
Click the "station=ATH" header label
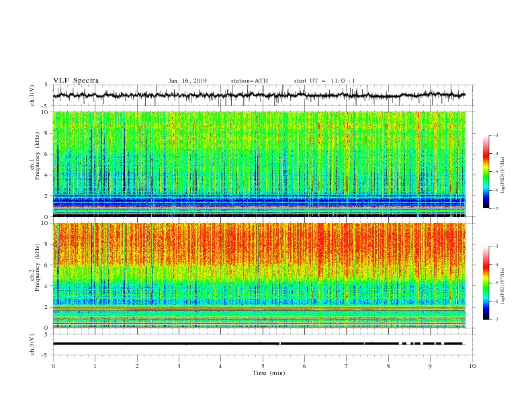click(x=249, y=81)
